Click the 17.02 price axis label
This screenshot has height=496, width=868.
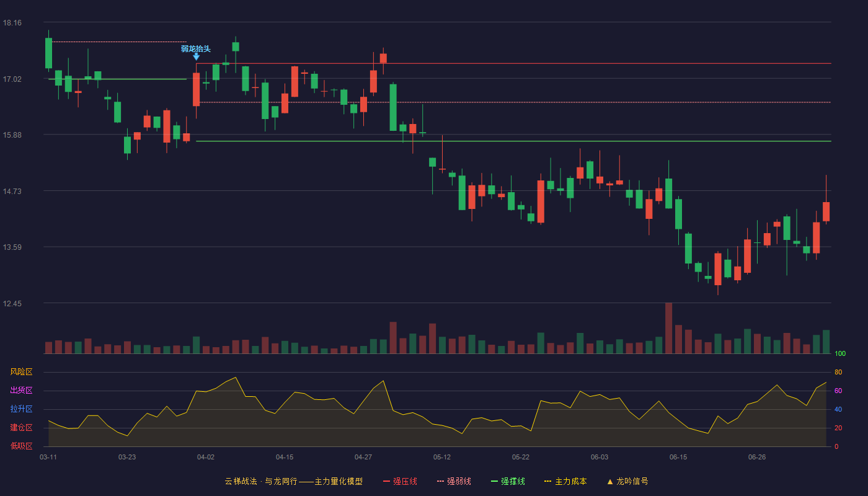coord(12,79)
